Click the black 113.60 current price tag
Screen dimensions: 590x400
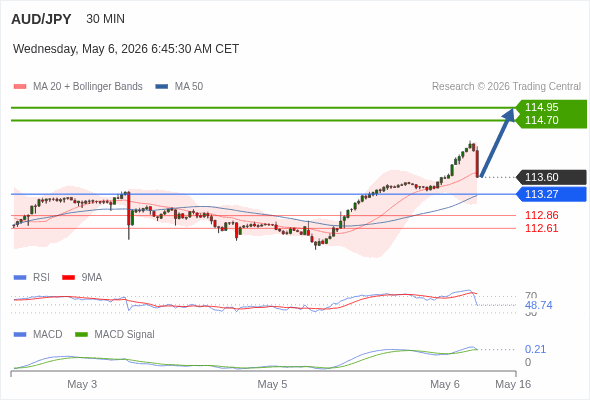(552, 177)
